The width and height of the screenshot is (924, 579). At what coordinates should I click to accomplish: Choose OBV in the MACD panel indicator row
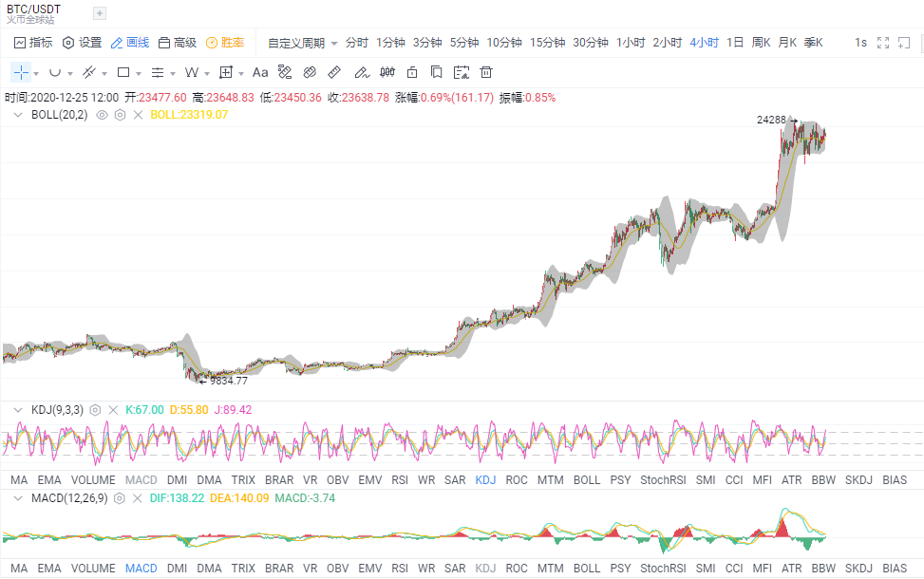338,569
